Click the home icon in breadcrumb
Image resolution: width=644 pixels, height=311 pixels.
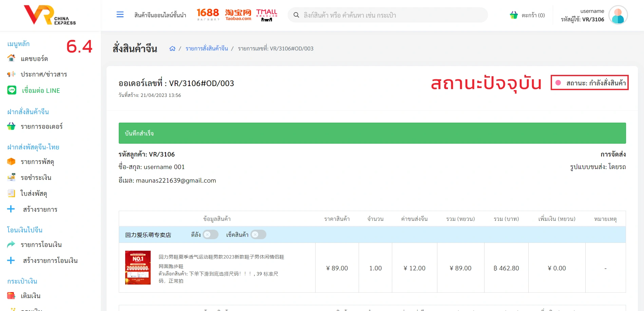click(172, 48)
